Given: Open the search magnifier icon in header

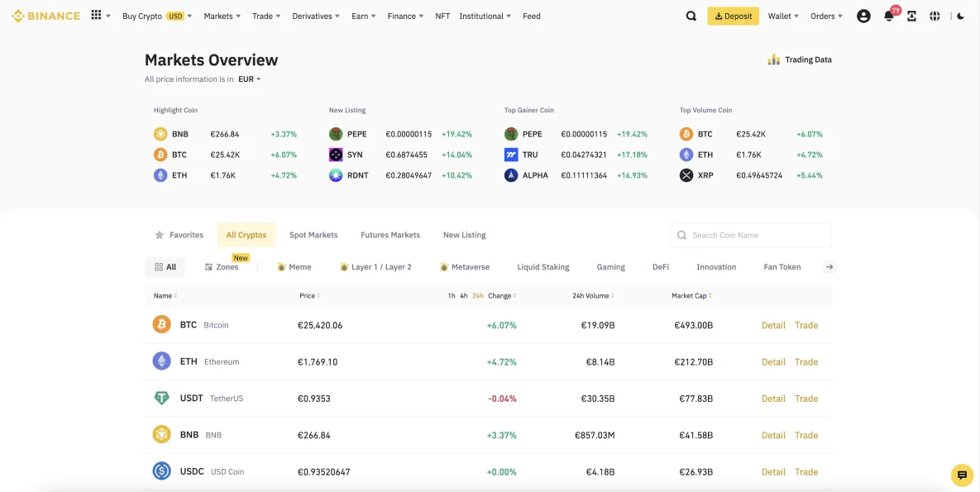Looking at the screenshot, I should click(691, 17).
